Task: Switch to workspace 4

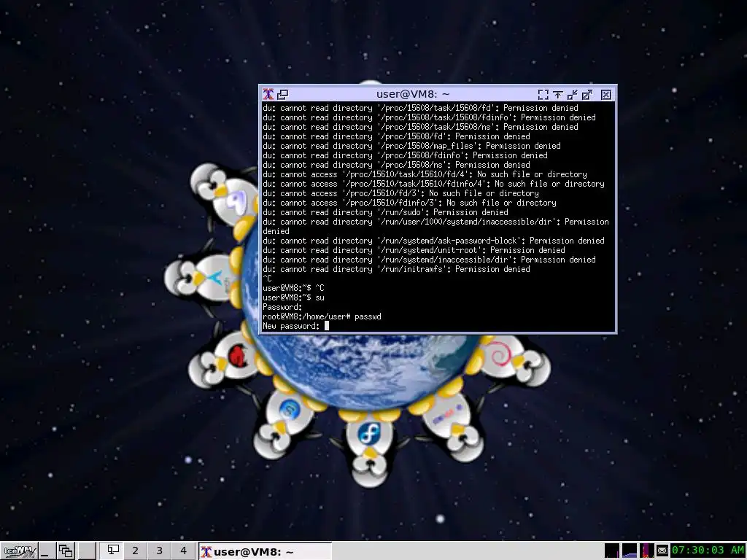Action: pos(183,551)
